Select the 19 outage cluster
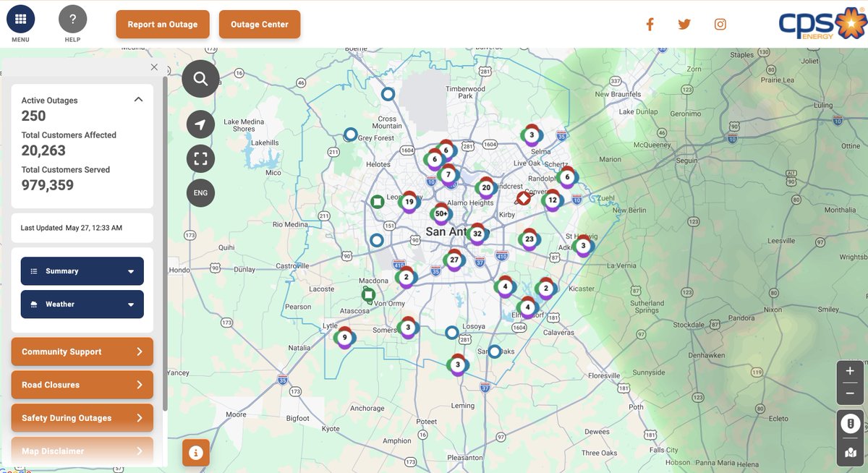868x473 pixels. click(409, 202)
